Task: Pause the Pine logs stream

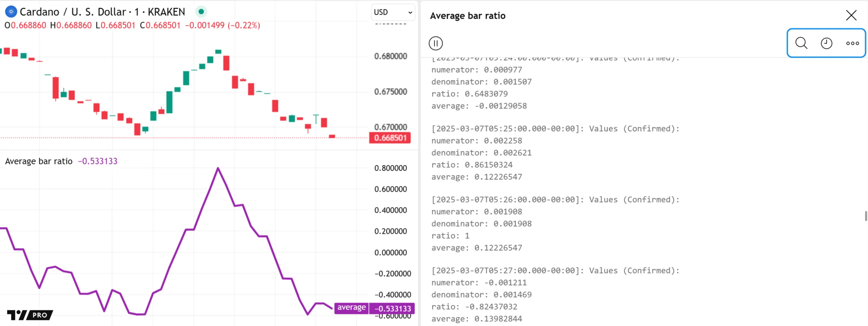Action: tap(435, 43)
